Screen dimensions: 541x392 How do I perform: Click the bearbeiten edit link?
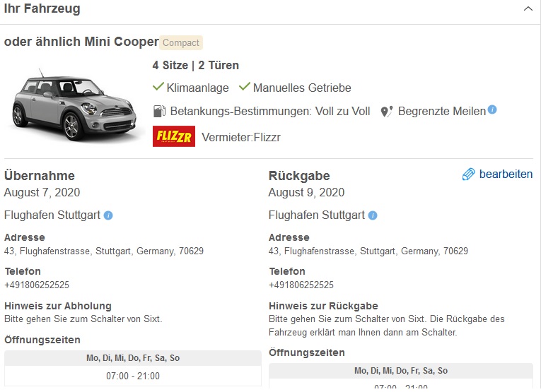[x=506, y=174]
